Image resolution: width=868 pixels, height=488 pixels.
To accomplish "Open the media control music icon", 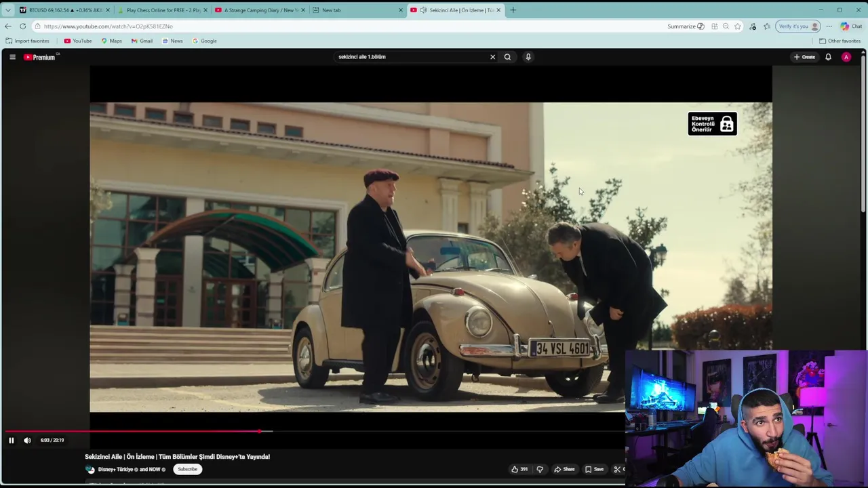I will click(x=753, y=26).
